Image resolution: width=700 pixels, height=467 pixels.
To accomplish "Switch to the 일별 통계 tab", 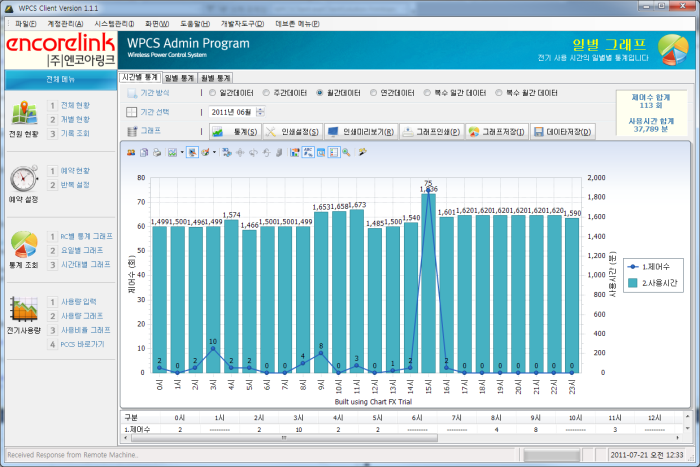I will (179, 78).
